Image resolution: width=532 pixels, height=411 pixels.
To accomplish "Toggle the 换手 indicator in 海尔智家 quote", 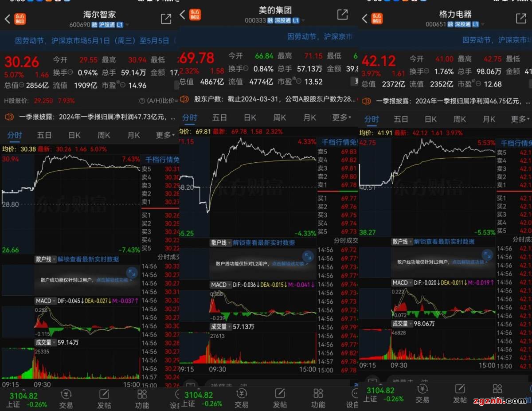I will click(x=71, y=73).
